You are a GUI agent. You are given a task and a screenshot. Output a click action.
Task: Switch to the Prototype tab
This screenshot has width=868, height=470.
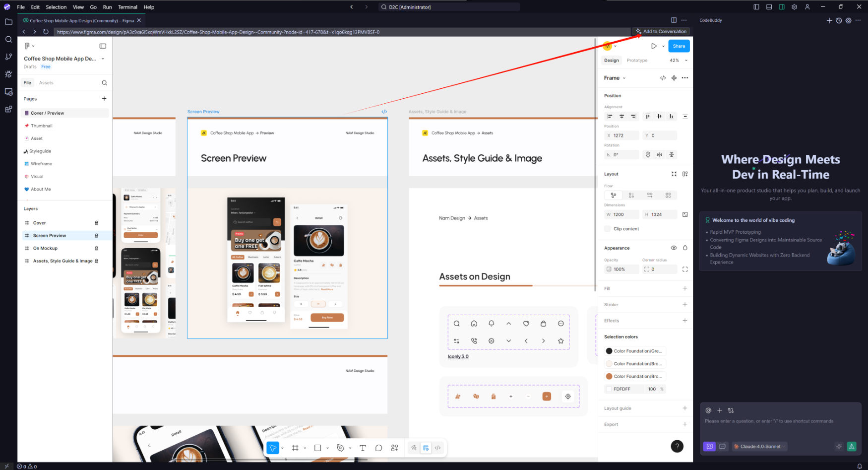637,61
